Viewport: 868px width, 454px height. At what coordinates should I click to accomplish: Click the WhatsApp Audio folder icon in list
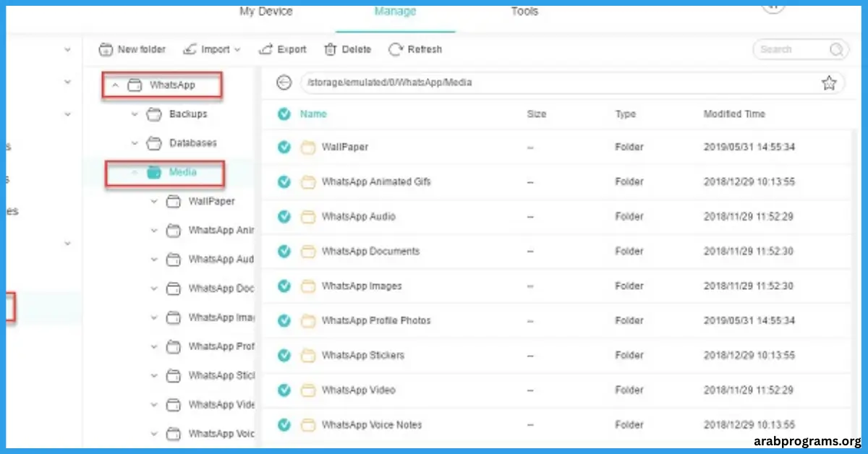[x=308, y=217]
